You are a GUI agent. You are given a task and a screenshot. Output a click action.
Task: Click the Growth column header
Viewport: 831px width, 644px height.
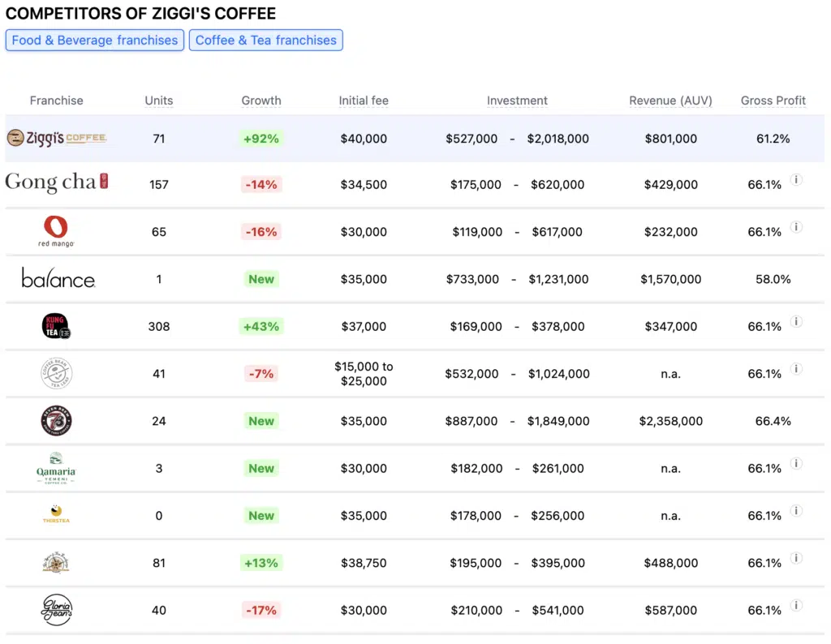[x=260, y=101]
